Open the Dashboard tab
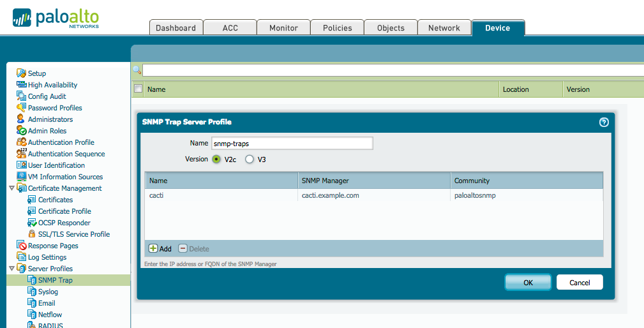 (176, 27)
